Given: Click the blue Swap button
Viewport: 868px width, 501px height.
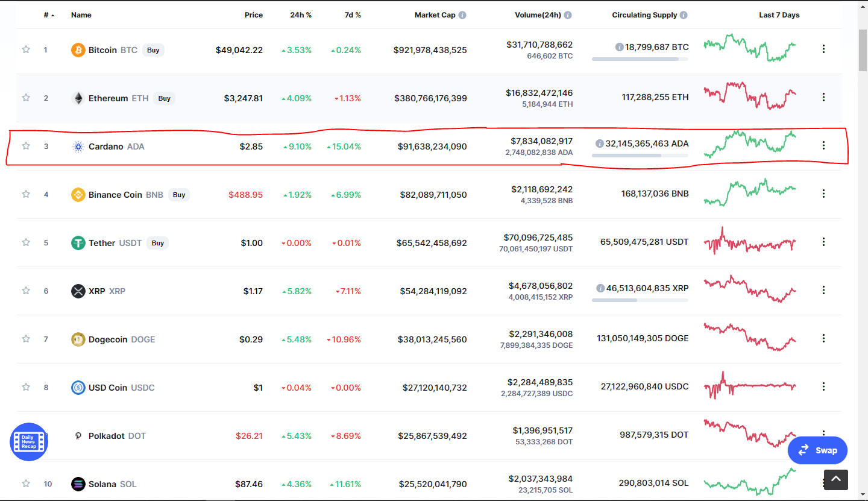Looking at the screenshot, I should click(817, 450).
